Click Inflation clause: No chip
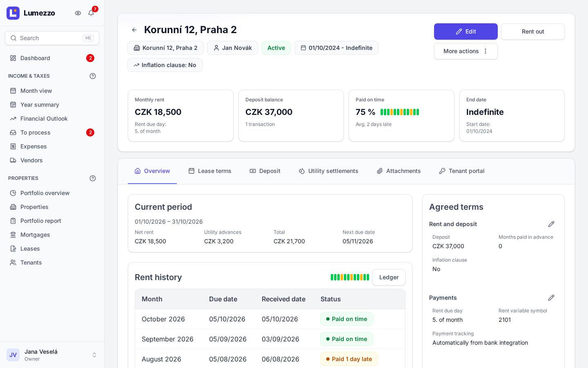This screenshot has width=588, height=368. (165, 65)
